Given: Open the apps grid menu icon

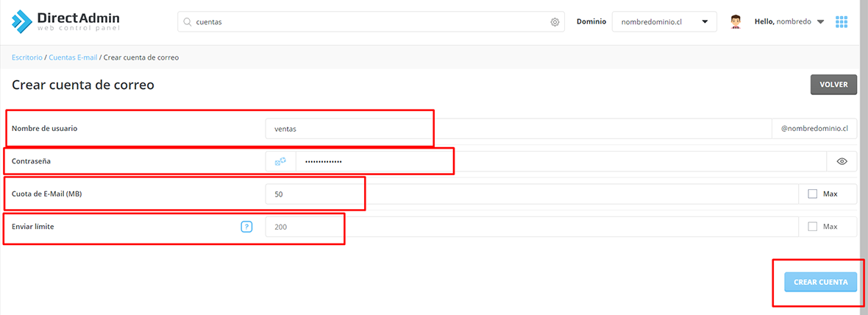Looking at the screenshot, I should coord(842,21).
